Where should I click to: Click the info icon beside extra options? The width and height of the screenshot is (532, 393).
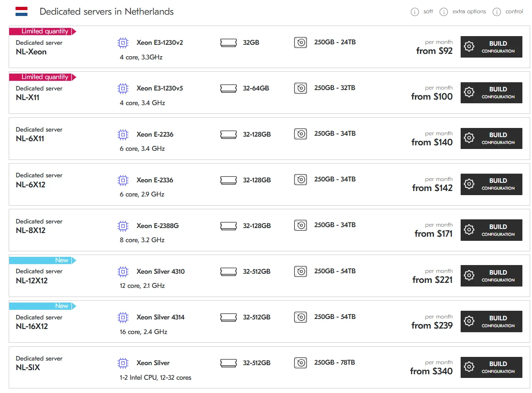click(444, 12)
